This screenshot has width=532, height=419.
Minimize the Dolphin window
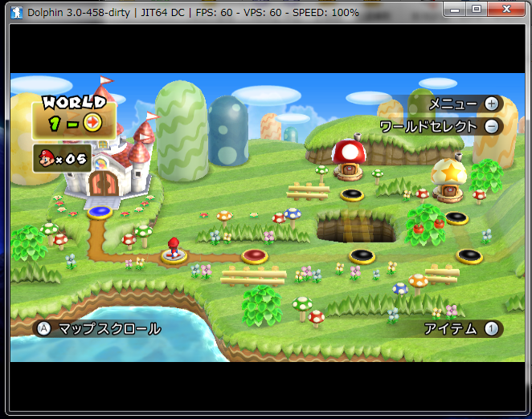[455, 9]
